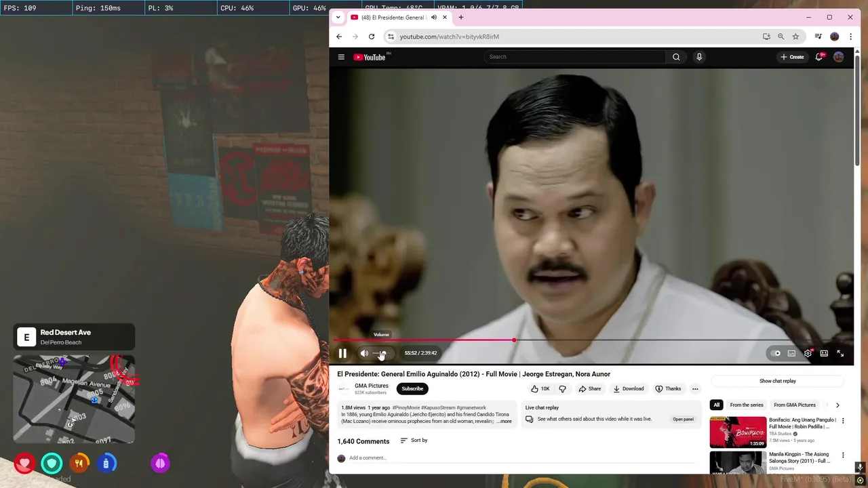
Task: Seek using the red video progress bar
Action: (x=425, y=340)
